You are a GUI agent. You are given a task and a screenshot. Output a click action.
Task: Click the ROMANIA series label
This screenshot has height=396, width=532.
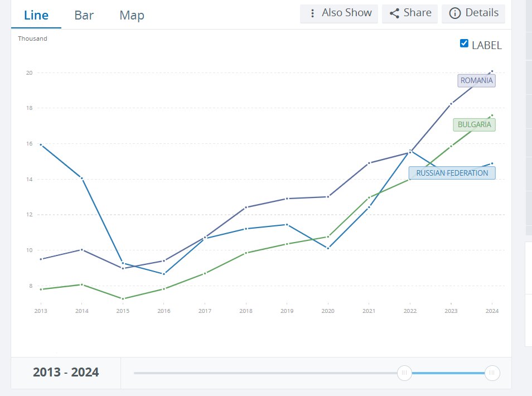pyautogui.click(x=476, y=80)
